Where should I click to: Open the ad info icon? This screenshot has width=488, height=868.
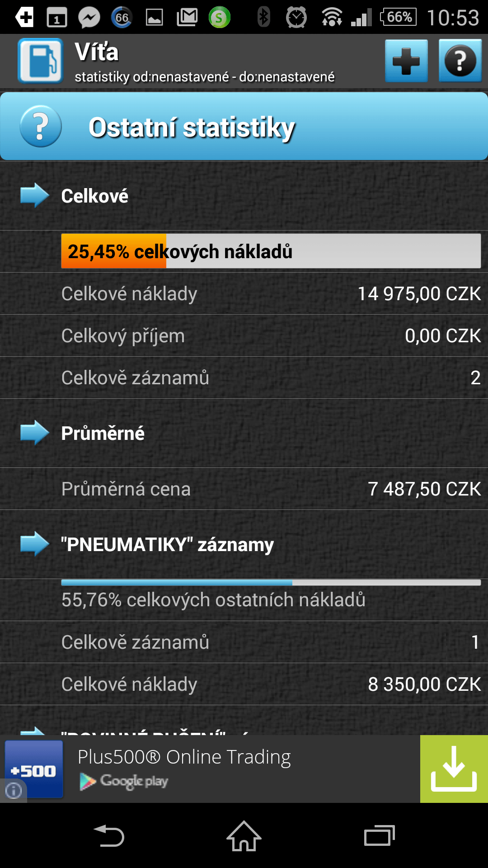coord(14,790)
